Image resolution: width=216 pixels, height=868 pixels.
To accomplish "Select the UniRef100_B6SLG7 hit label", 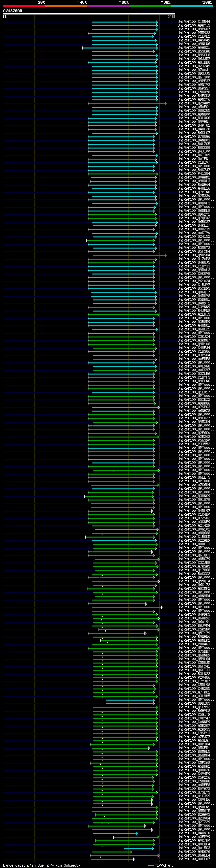I will [x=194, y=133].
